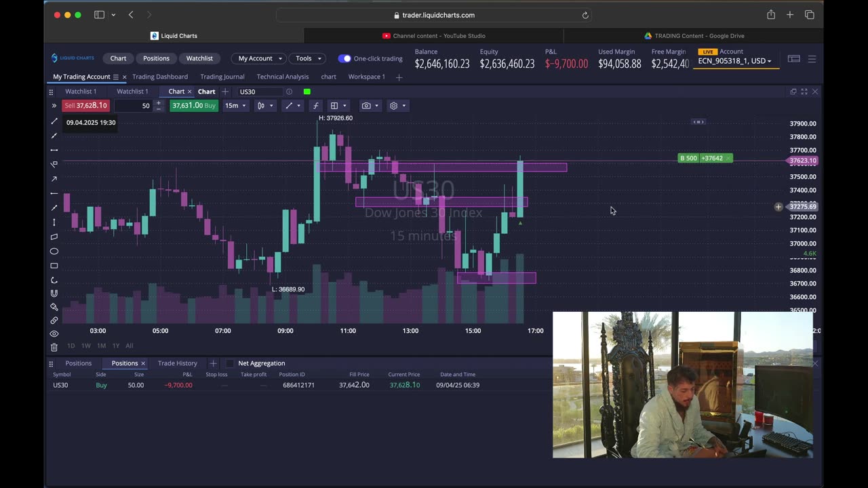The image size is (868, 488).
Task: Toggle One-click trading switch
Action: click(344, 58)
